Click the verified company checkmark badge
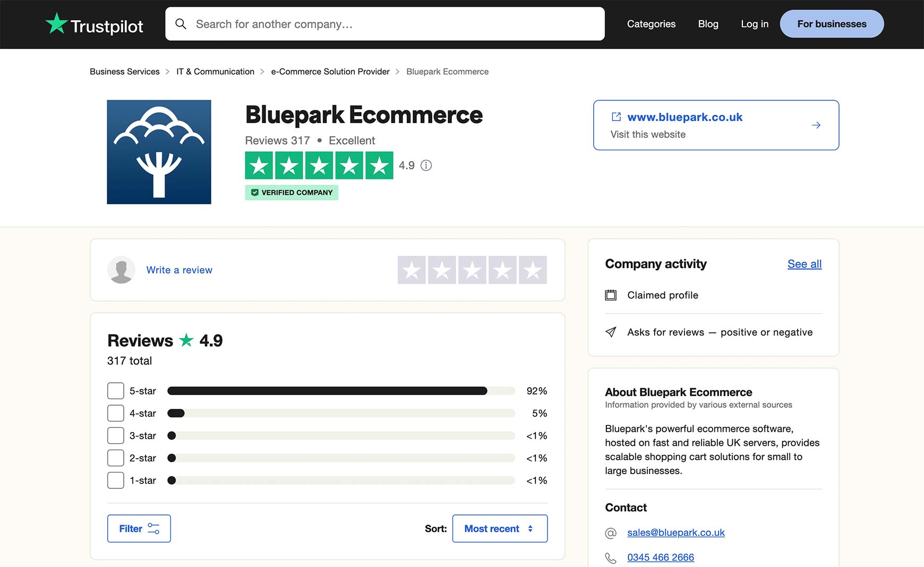924x567 pixels. coord(292,193)
